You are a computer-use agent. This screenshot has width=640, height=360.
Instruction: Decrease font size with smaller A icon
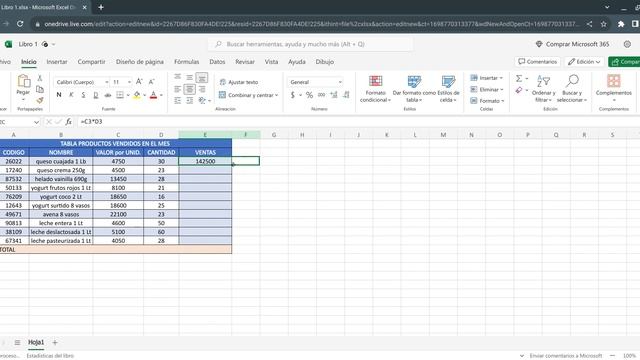151,82
